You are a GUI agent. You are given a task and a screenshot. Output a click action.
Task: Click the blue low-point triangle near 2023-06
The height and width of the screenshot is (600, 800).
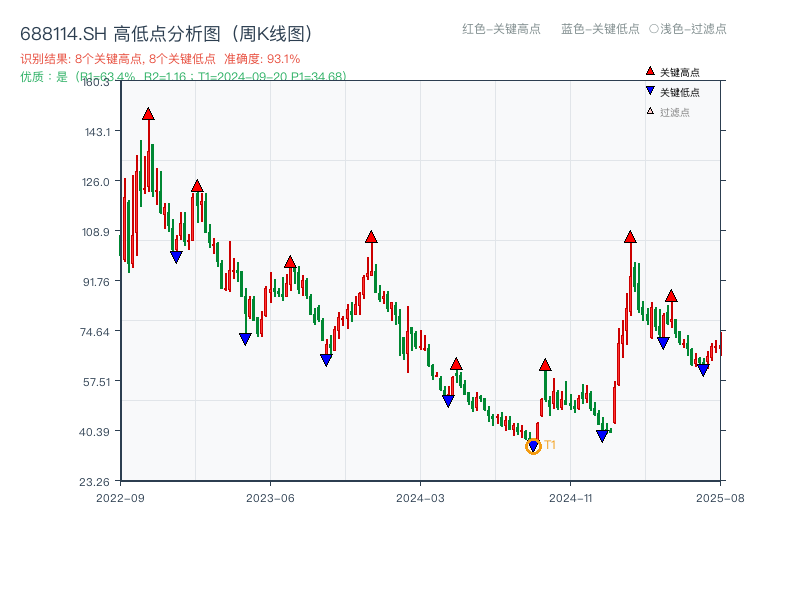(x=243, y=339)
